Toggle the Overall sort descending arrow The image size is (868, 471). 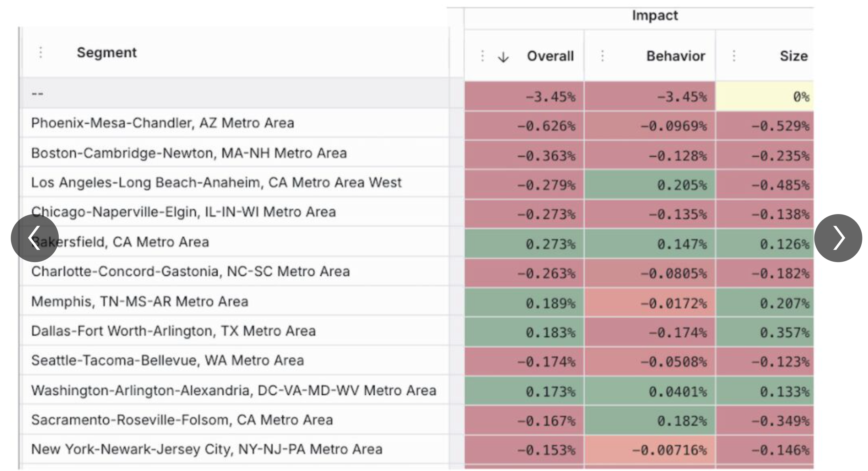[x=503, y=57]
